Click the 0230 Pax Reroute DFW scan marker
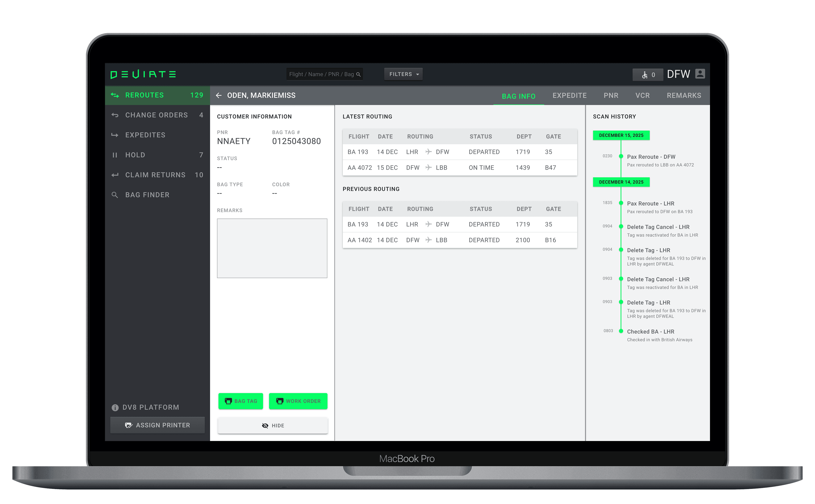 [x=621, y=156]
